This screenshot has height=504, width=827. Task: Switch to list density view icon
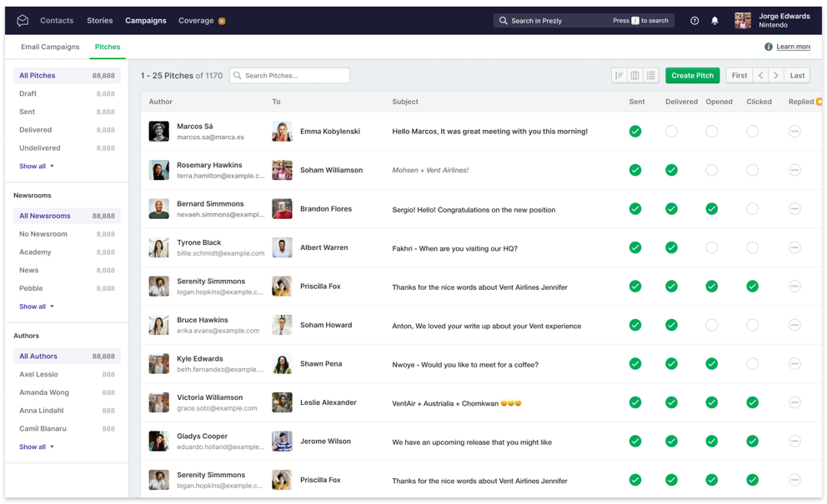(651, 76)
